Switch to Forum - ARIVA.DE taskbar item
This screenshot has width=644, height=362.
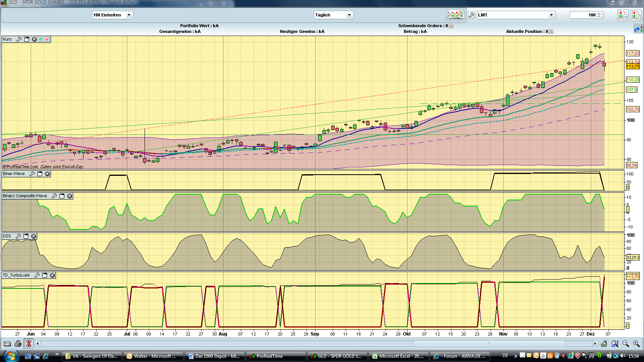[x=460, y=356]
